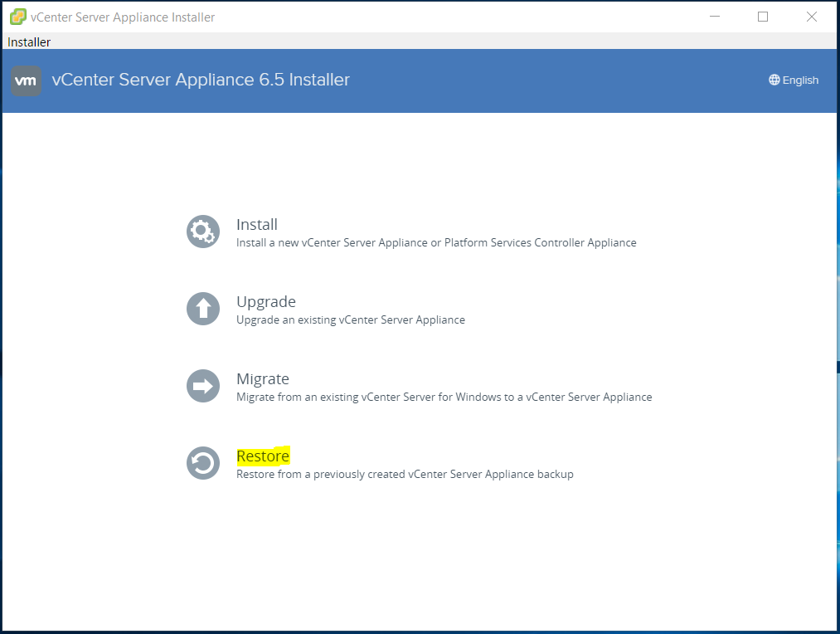The width and height of the screenshot is (840, 634).
Task: Click the Install gear icon
Action: [x=203, y=232]
